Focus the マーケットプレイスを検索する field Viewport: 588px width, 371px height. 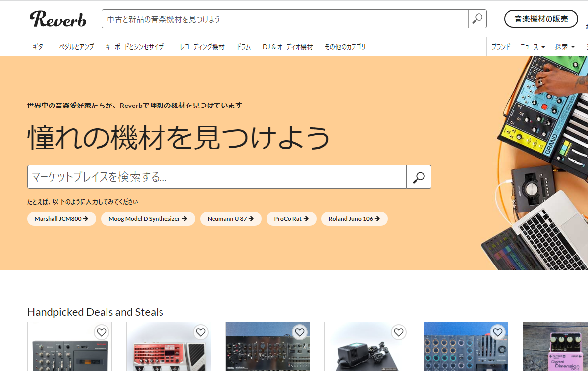tap(217, 177)
